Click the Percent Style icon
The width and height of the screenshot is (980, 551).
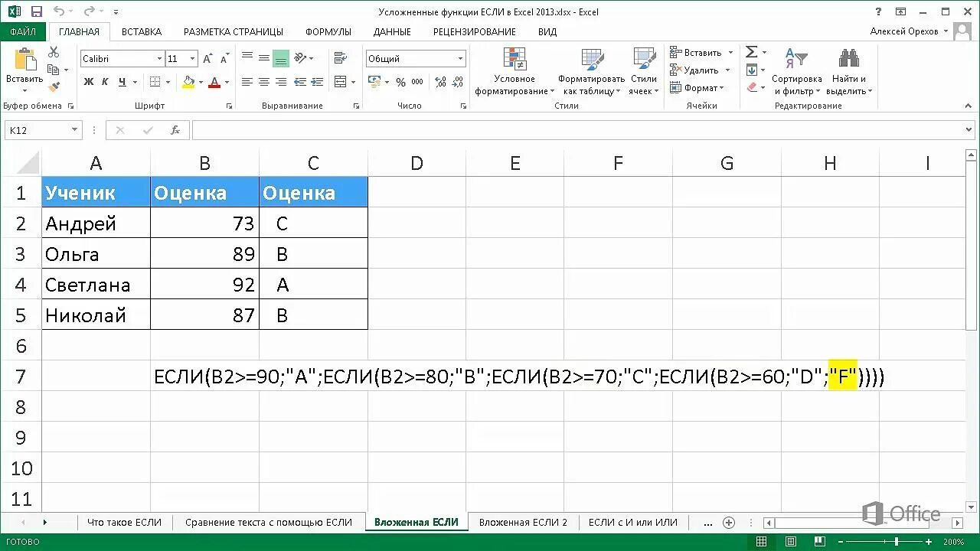point(400,82)
